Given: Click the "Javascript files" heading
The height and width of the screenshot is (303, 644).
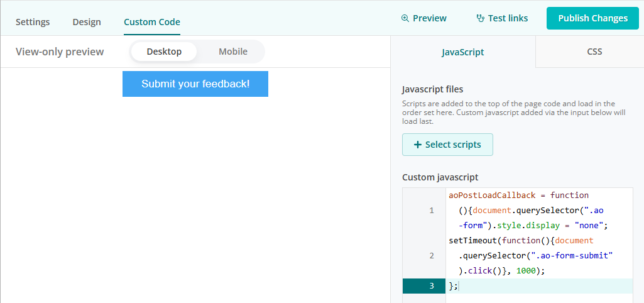Looking at the screenshot, I should 432,89.
